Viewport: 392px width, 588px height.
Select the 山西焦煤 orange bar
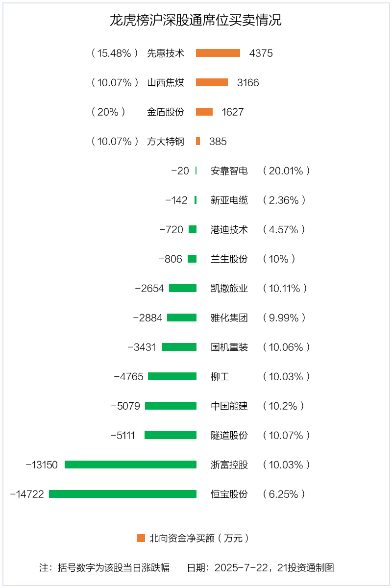click(x=212, y=82)
